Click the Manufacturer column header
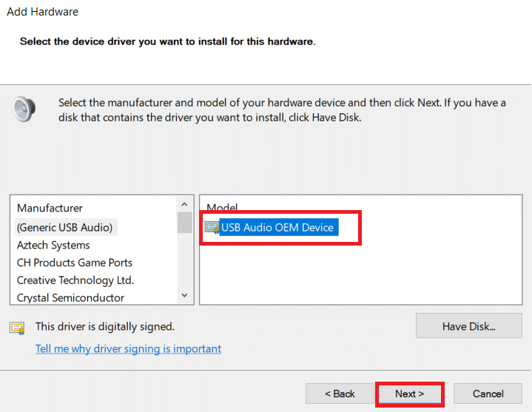The width and height of the screenshot is (532, 412). click(x=50, y=208)
